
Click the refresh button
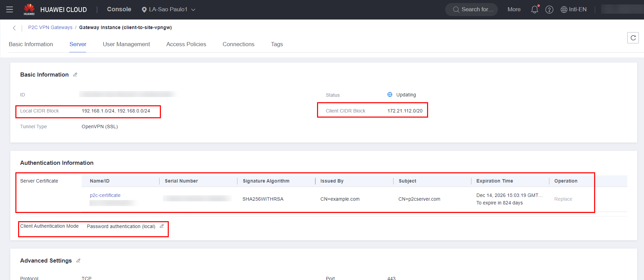(x=633, y=38)
